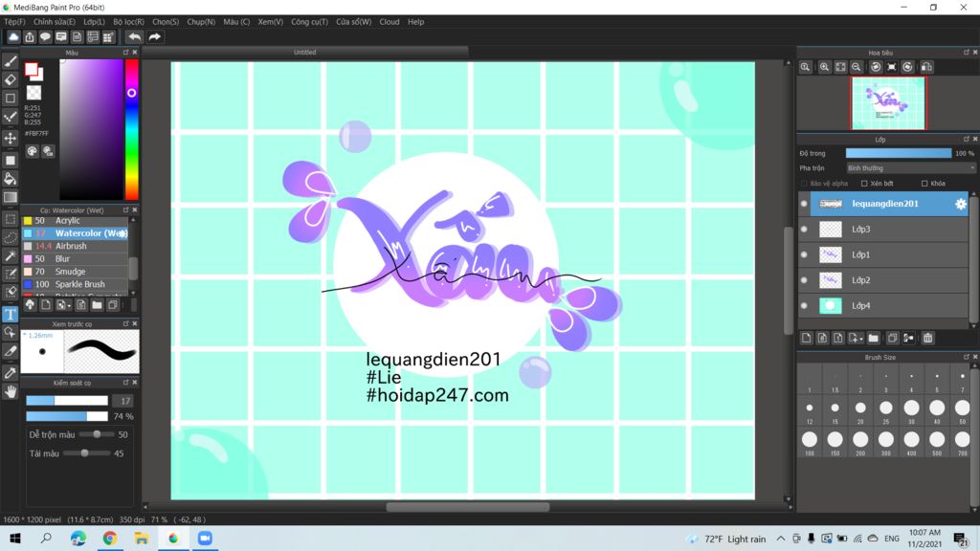Add layer folder icon in layer panel
Screen dimensions: 980x551
873,338
